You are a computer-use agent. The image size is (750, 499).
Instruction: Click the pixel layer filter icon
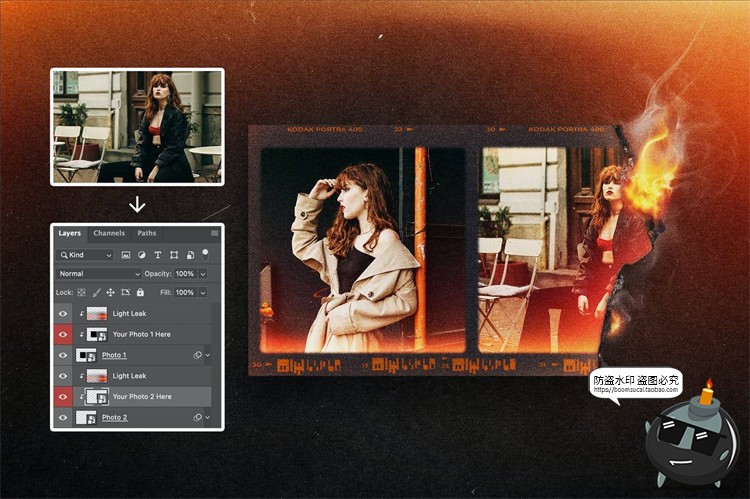[126, 255]
